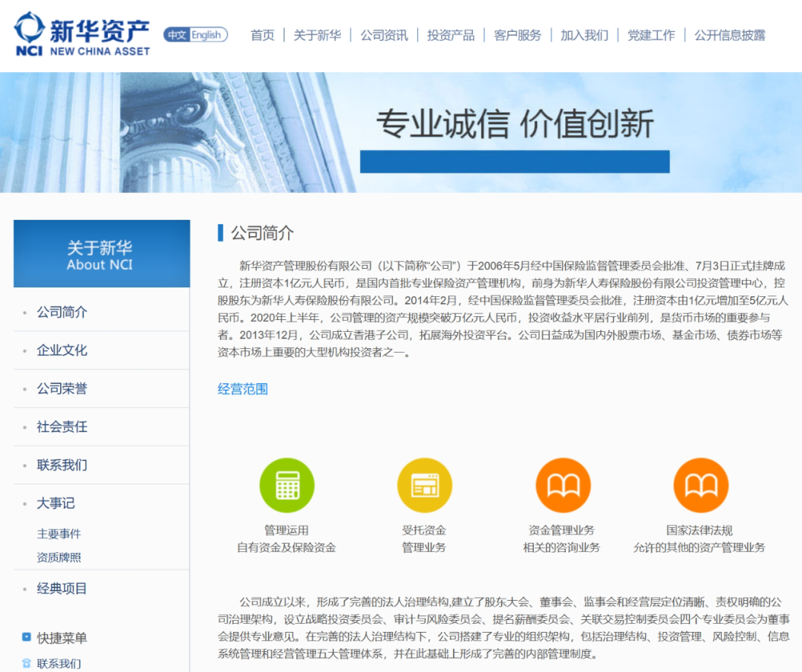Open 投资产品 navigation item
802x672 pixels.
pyautogui.click(x=451, y=35)
